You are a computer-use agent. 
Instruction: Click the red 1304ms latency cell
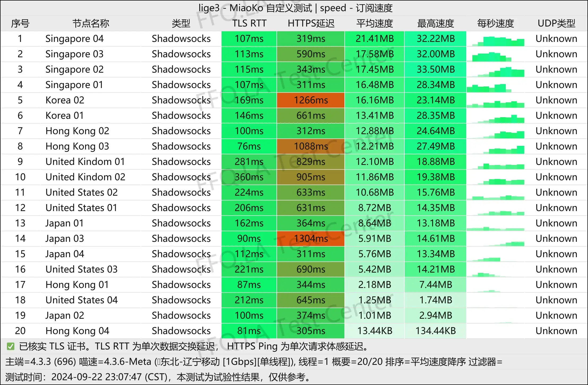coord(311,239)
